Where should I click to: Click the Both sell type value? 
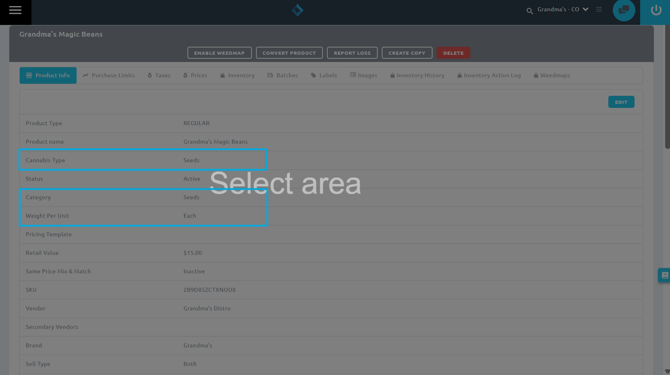(x=190, y=364)
